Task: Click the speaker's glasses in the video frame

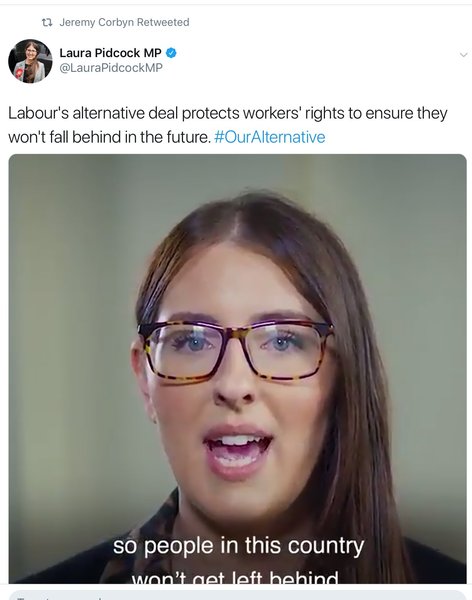Action: (235, 350)
